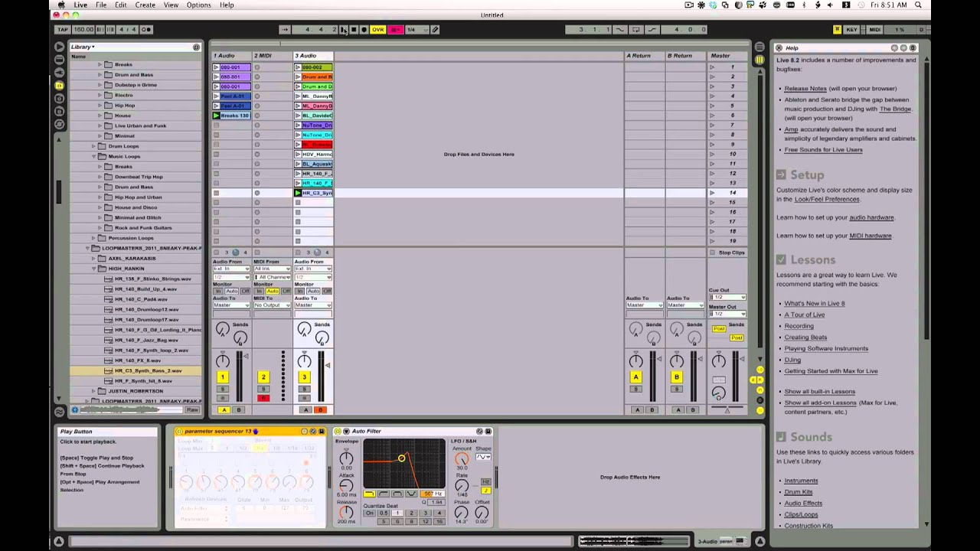Open the Cue Out dropdown
Image resolution: width=980 pixels, height=551 pixels.
pyautogui.click(x=727, y=297)
